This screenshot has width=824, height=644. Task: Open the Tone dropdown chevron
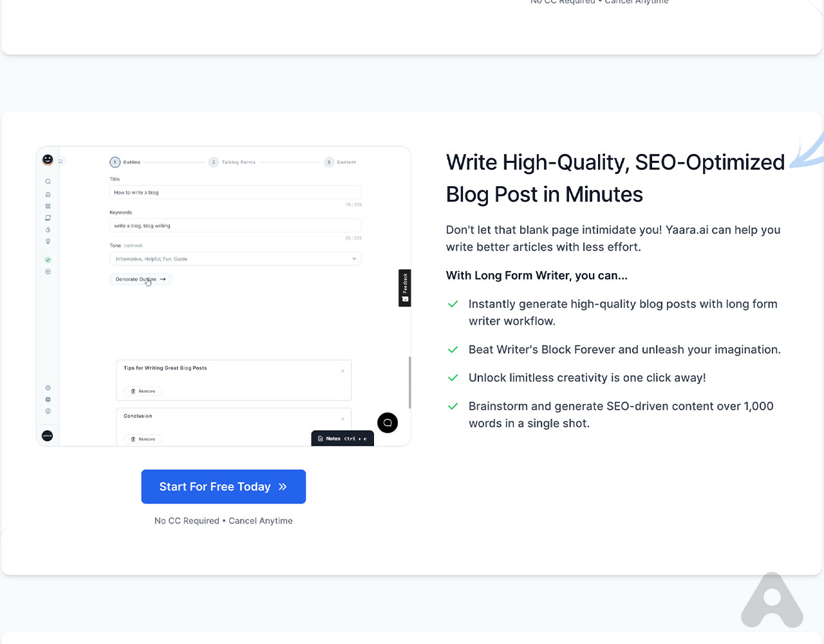click(x=354, y=259)
